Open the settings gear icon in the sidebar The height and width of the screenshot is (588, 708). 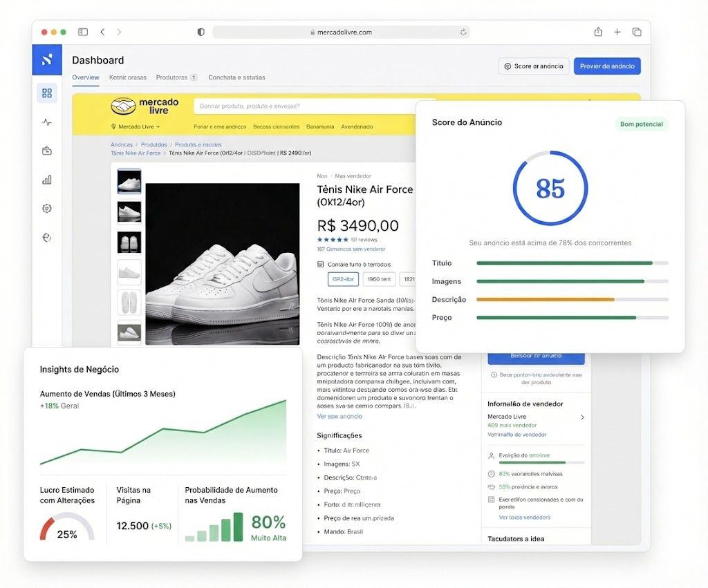click(46, 208)
